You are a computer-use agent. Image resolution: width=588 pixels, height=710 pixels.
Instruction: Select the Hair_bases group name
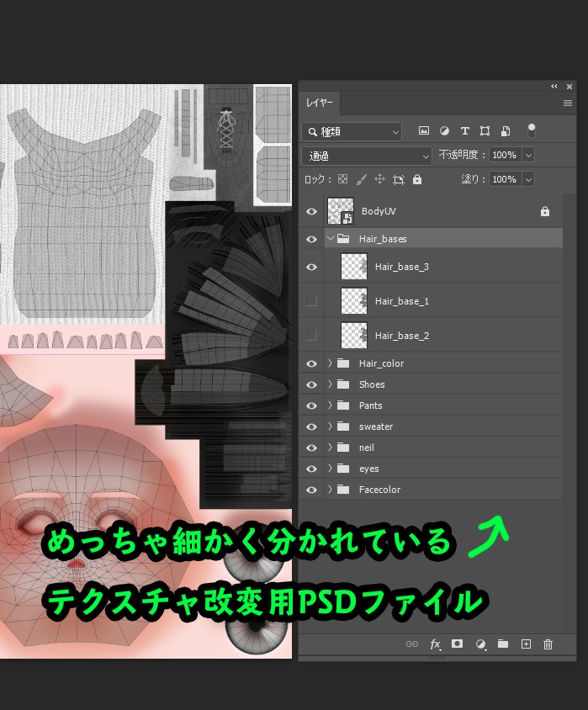click(x=383, y=239)
